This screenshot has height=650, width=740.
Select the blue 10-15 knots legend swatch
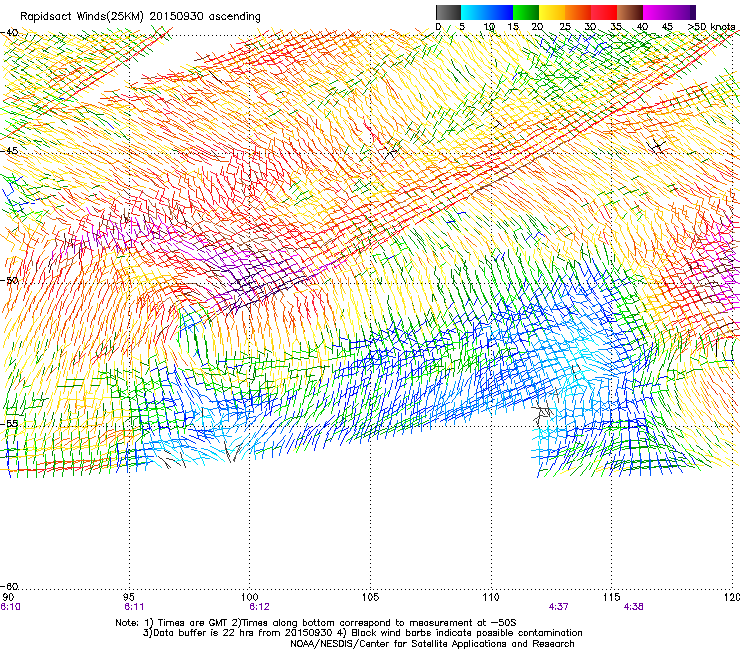tap(500, 12)
